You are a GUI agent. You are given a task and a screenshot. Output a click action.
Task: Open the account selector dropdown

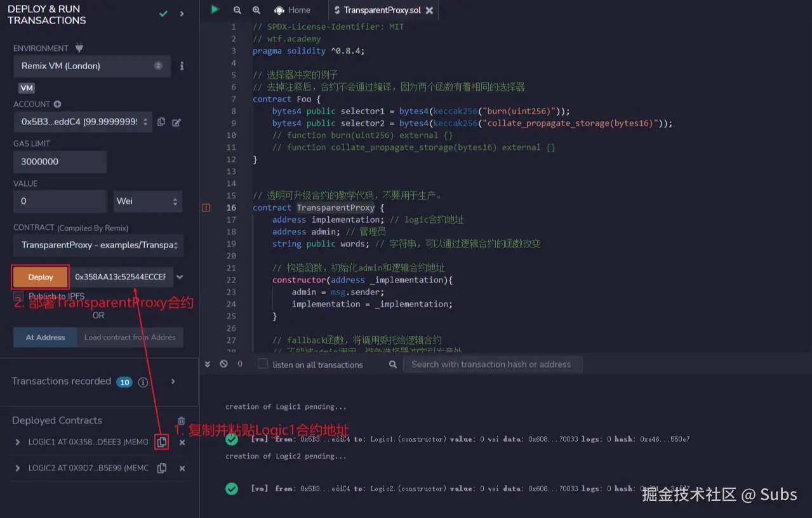click(83, 121)
